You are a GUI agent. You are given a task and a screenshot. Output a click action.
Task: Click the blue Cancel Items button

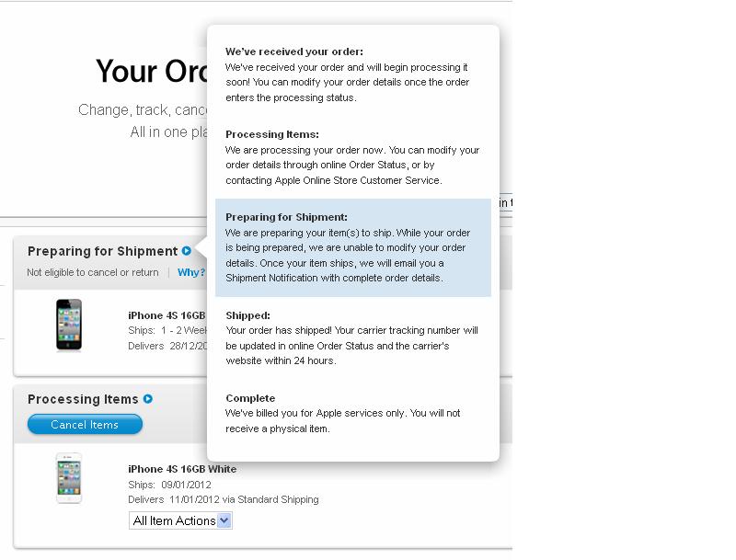pyautogui.click(x=85, y=425)
